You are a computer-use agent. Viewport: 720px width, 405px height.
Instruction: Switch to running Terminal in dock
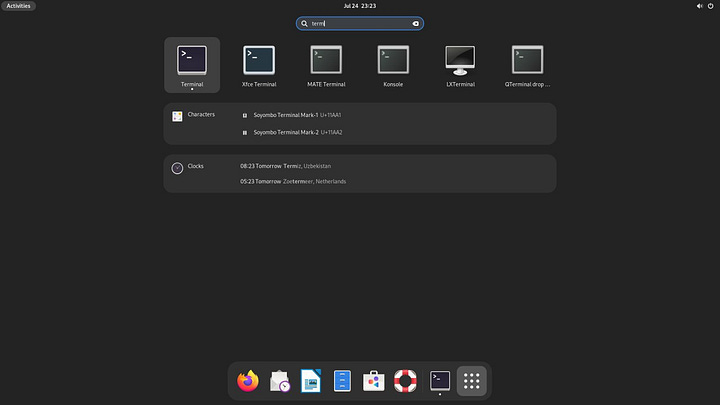[440, 381]
